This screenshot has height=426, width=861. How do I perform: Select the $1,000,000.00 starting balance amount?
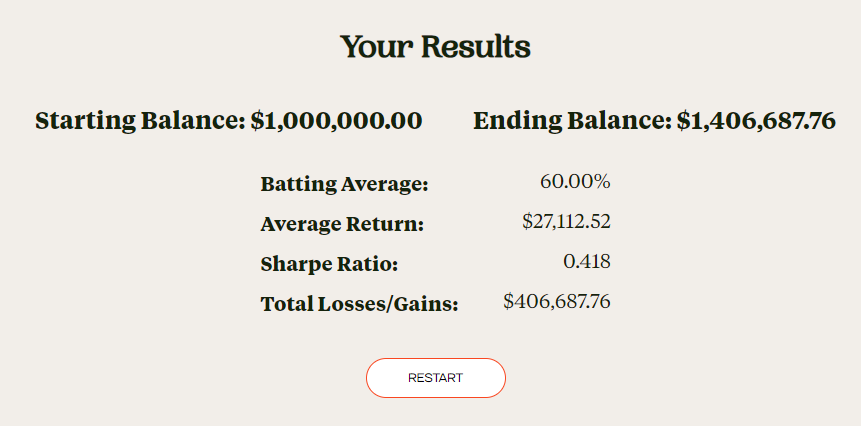point(336,121)
